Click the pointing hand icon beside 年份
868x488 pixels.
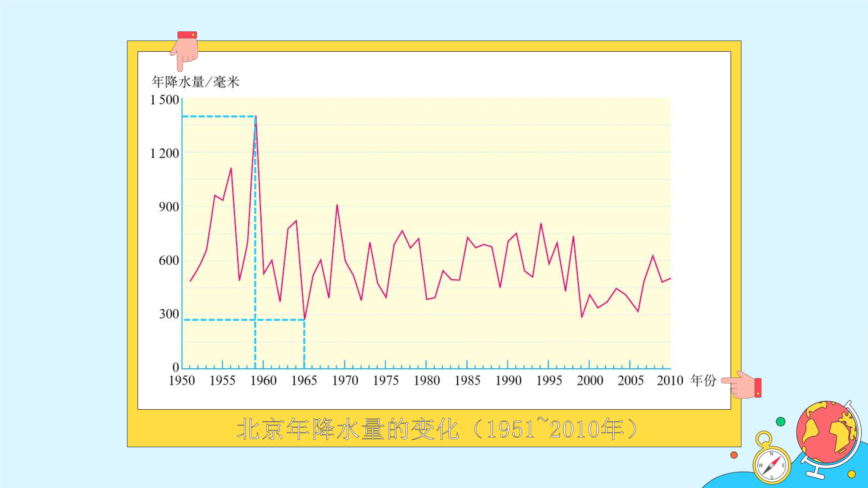coord(741,385)
